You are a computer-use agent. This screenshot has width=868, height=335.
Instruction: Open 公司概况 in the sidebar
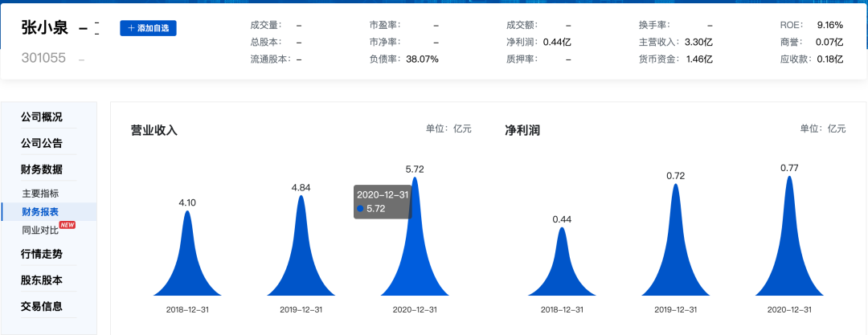42,117
